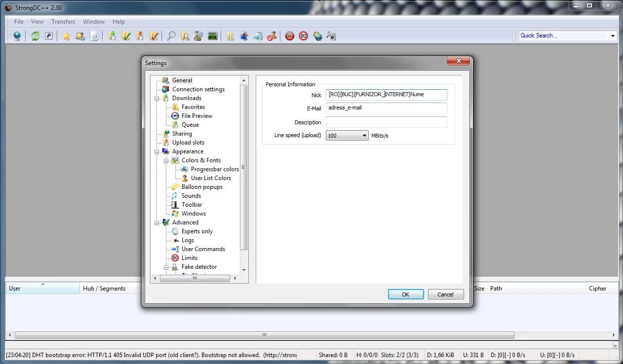Viewport: 623px width, 364px height.
Task: Select User List Colors page
Action: coord(211,178)
